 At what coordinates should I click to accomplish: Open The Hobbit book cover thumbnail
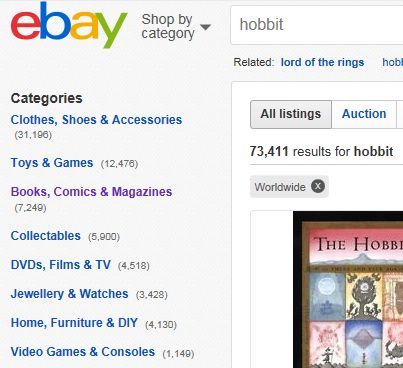(x=348, y=289)
